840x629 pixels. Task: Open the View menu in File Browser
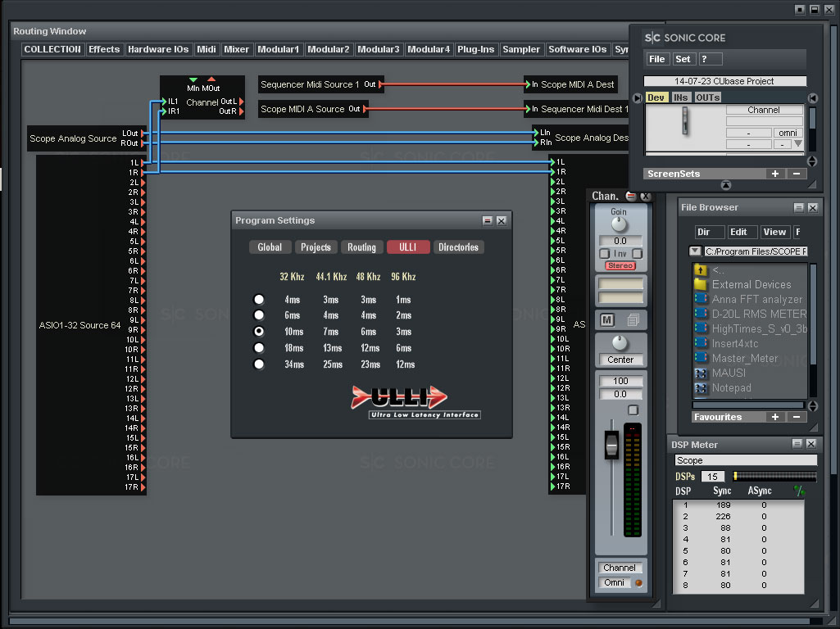[x=774, y=232]
